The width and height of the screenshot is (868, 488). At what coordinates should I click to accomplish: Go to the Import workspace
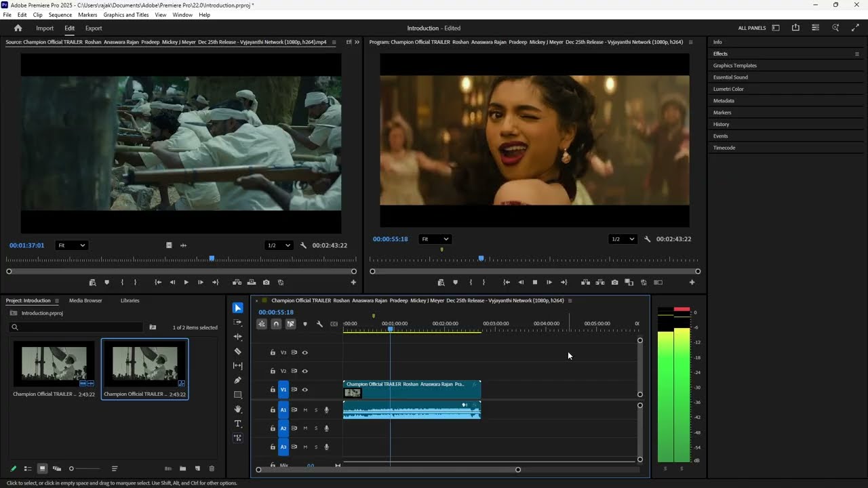[45, 28]
